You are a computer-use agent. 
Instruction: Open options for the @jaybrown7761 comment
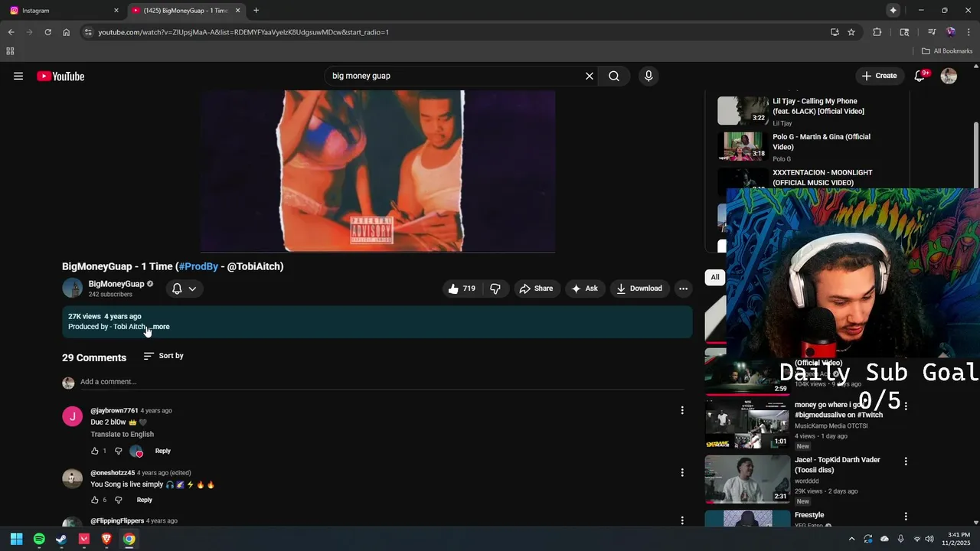tap(682, 411)
